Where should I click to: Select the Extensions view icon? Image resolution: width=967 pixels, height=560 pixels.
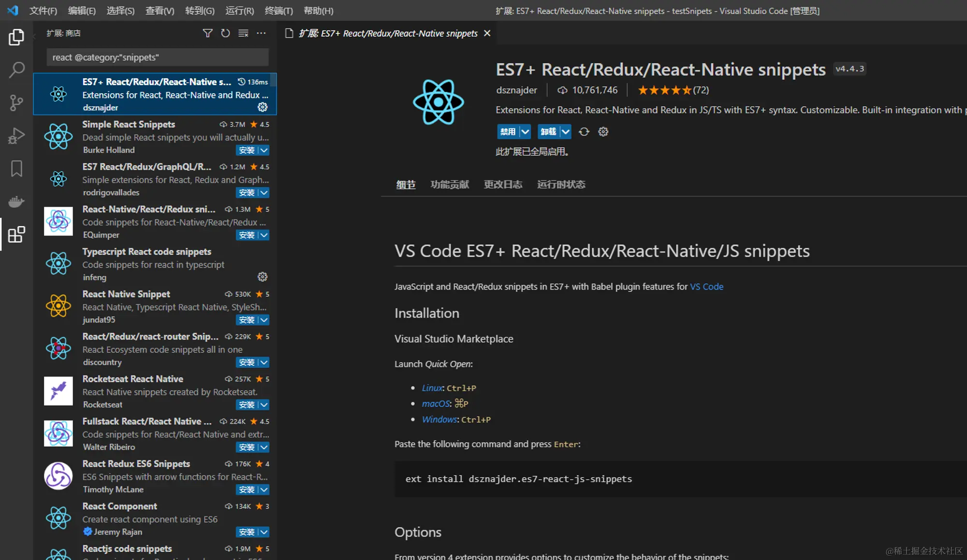[16, 234]
